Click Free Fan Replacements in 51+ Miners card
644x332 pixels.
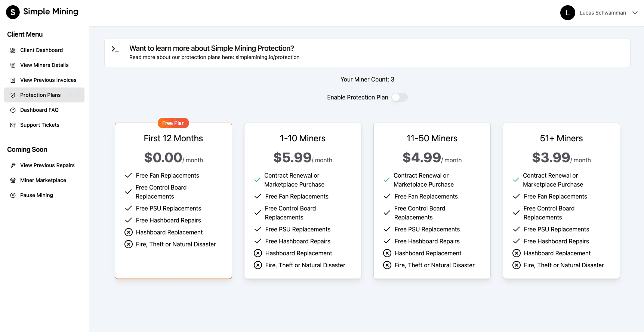tap(555, 196)
